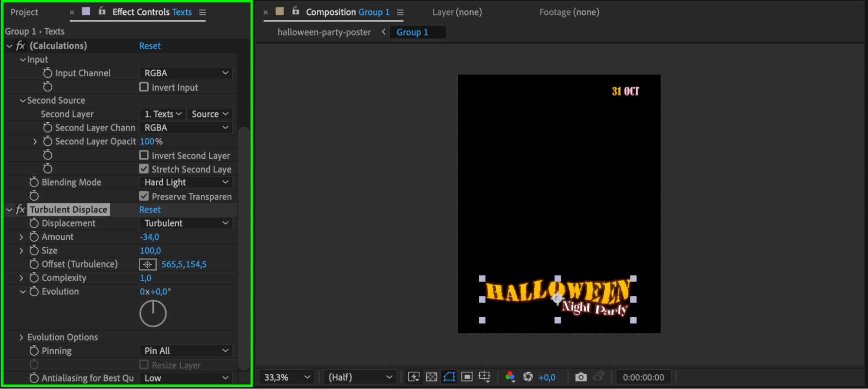This screenshot has width=868, height=389.
Task: Open the Blending Mode Hard Light dropdown
Action: click(x=186, y=182)
